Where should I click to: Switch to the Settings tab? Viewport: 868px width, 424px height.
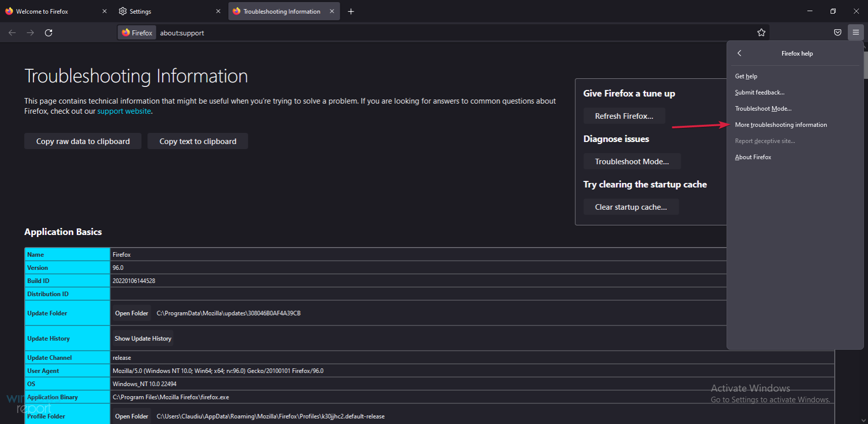coord(167,11)
